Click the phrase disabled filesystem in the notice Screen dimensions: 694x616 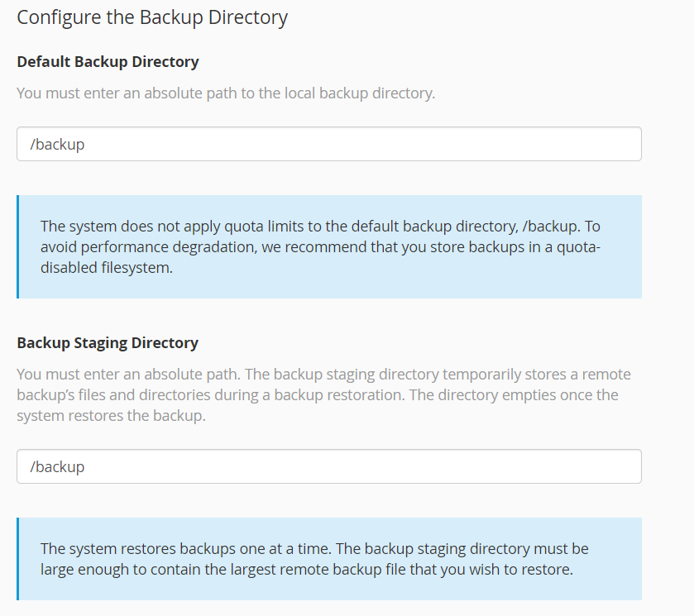[106, 268]
